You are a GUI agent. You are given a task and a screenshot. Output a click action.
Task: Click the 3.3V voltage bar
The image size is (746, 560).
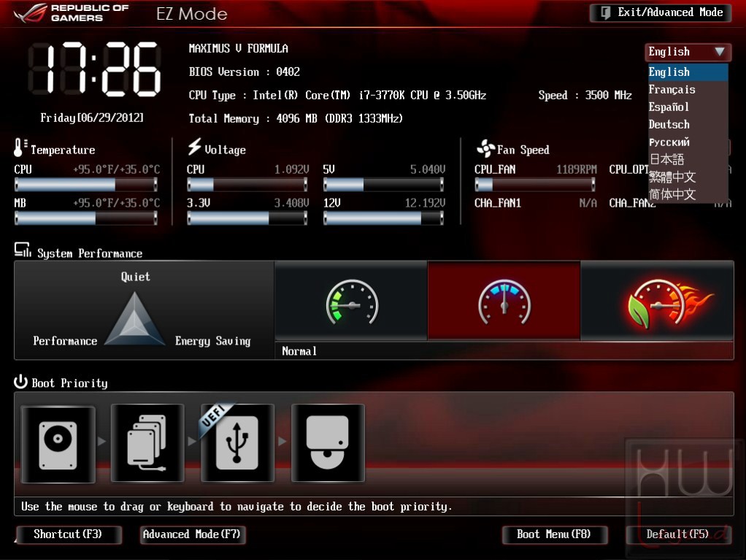[247, 218]
